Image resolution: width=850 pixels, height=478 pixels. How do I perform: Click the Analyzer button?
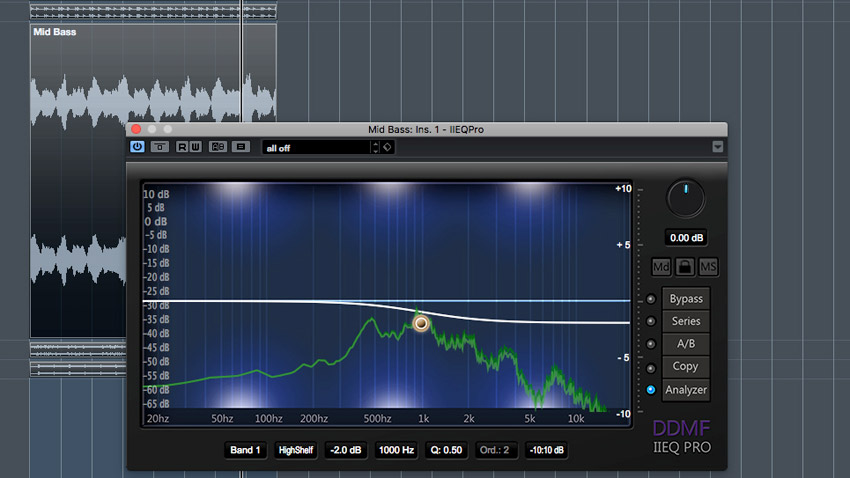coord(686,390)
